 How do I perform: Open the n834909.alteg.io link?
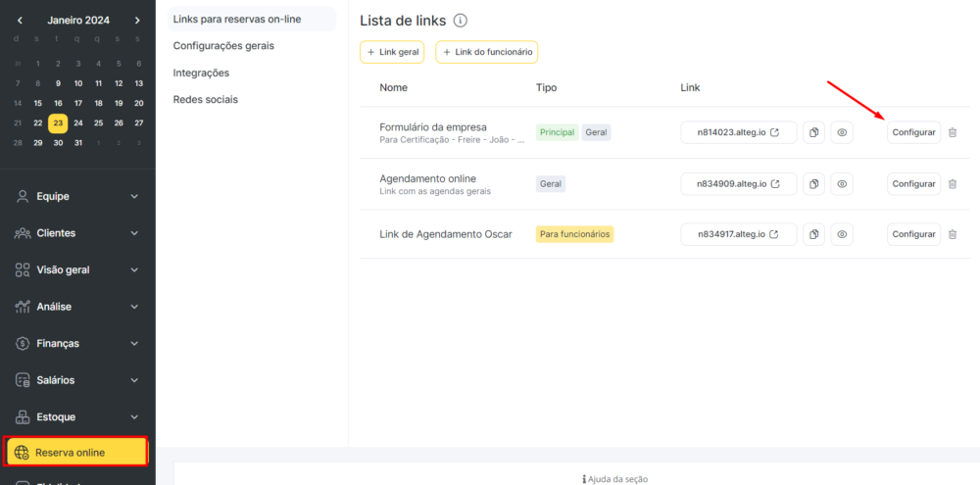(739, 184)
